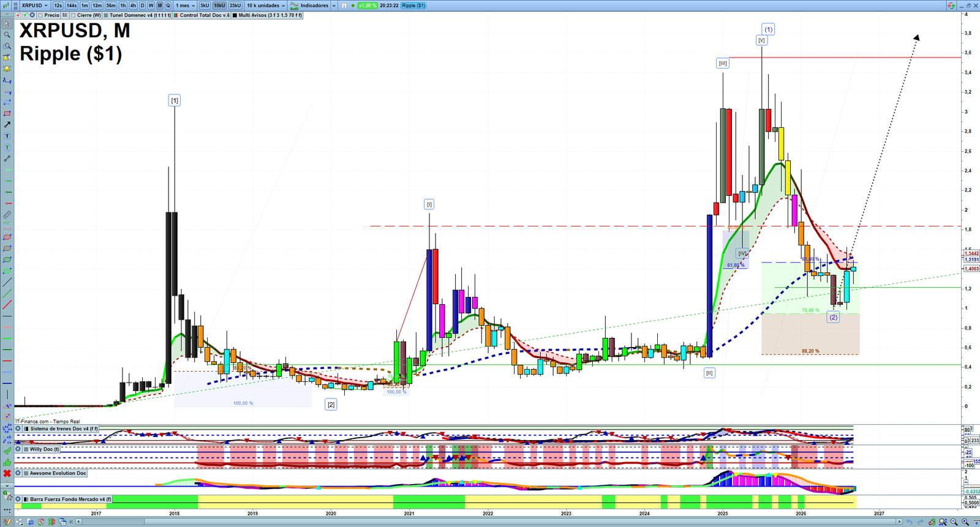Add a red plus indicator panel
This screenshot has width=980, height=527.
pyautogui.click(x=18, y=15)
